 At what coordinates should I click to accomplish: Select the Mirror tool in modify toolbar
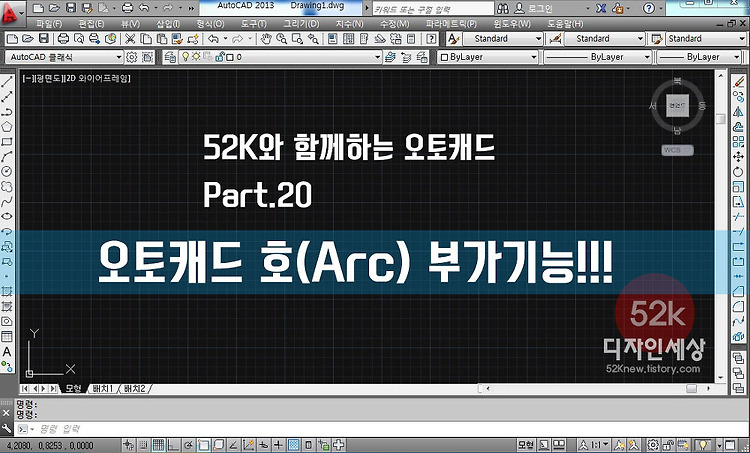[739, 111]
